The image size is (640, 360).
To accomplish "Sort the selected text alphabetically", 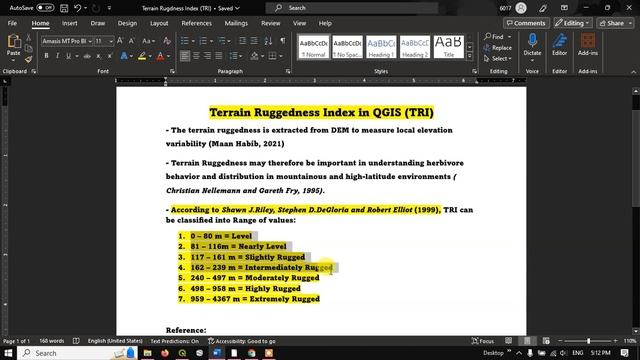I will [x=268, y=41].
